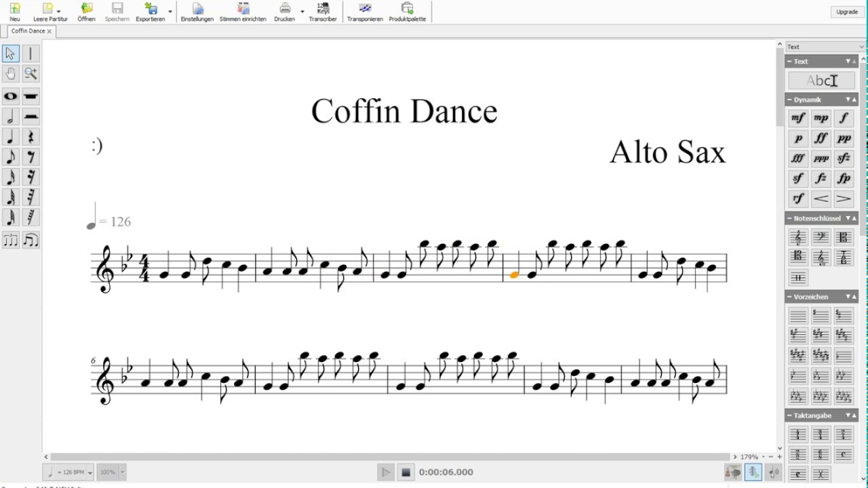Toggle the speaker sound button
The width and height of the screenshot is (868, 488).
pyautogui.click(x=773, y=472)
